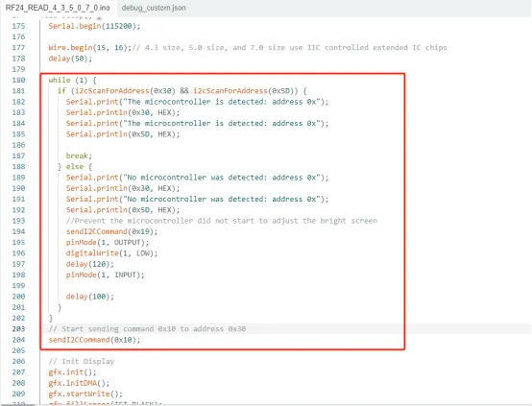The width and height of the screenshot is (532, 406).
Task: Click the sendI2CCommand(0x19); line
Action: [112, 231]
